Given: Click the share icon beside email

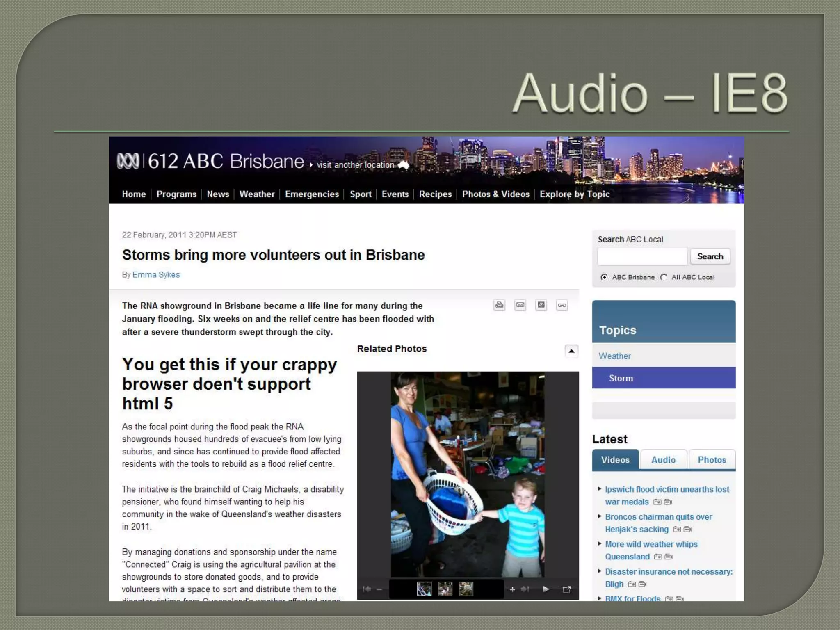Looking at the screenshot, I should [541, 305].
